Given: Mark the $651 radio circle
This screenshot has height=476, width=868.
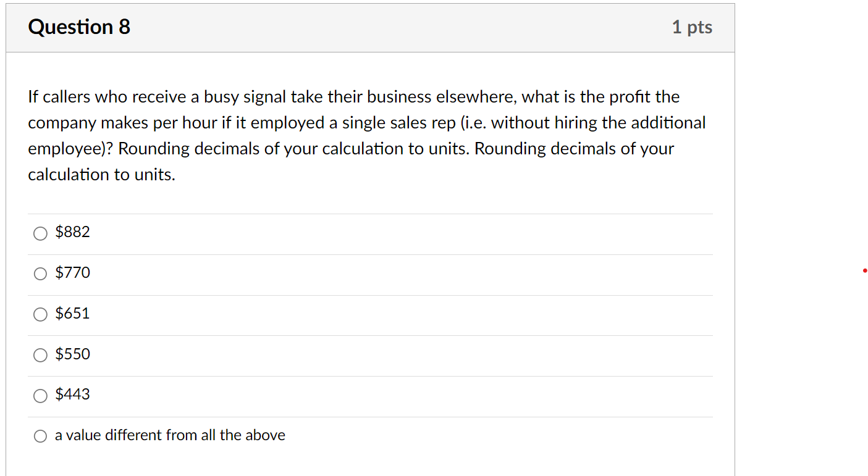Looking at the screenshot, I should (40, 315).
